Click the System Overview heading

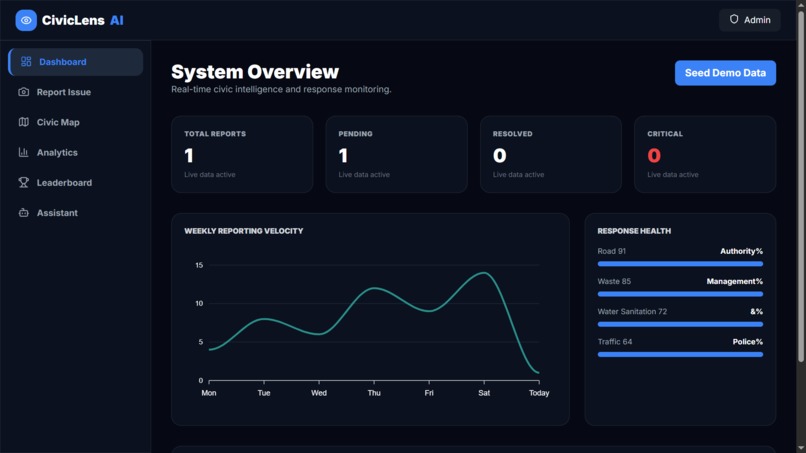tap(255, 72)
